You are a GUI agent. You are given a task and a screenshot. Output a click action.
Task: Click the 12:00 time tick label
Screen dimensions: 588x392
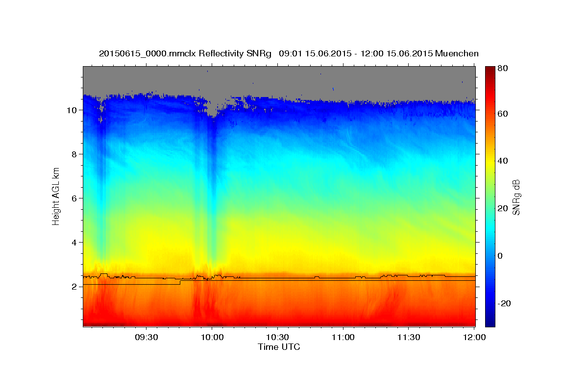tap(474, 337)
